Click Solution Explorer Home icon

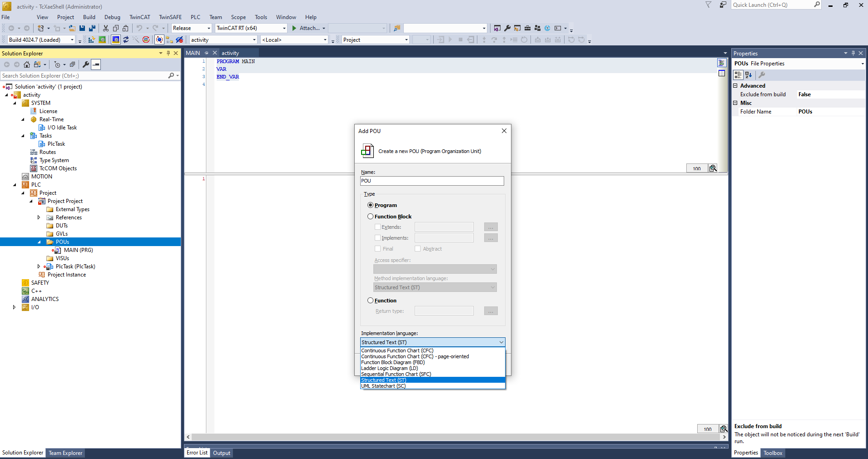27,64
